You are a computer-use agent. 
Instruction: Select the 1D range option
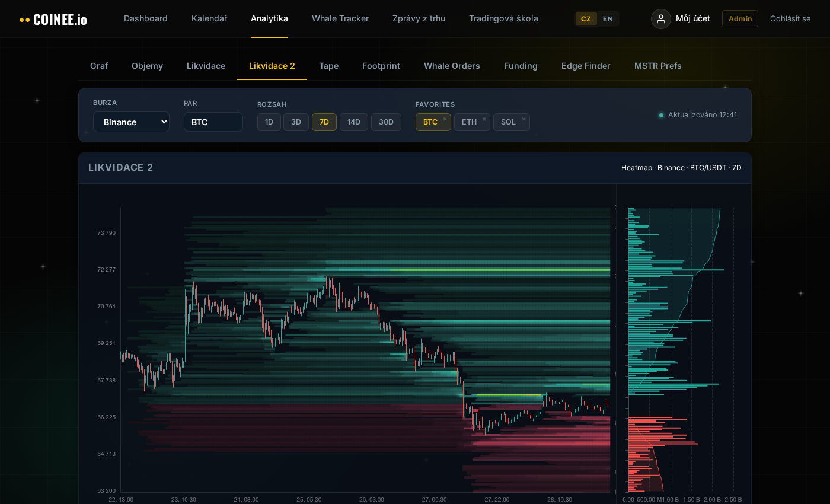click(x=269, y=122)
